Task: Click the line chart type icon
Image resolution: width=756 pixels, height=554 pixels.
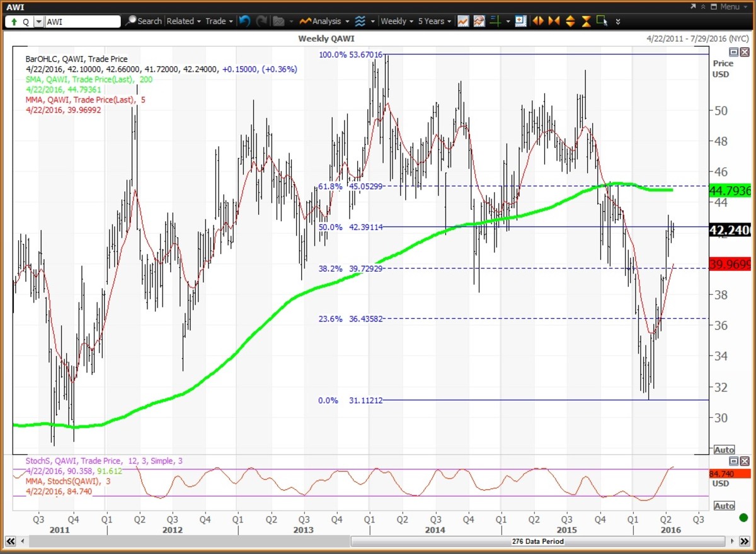Action: [463, 21]
